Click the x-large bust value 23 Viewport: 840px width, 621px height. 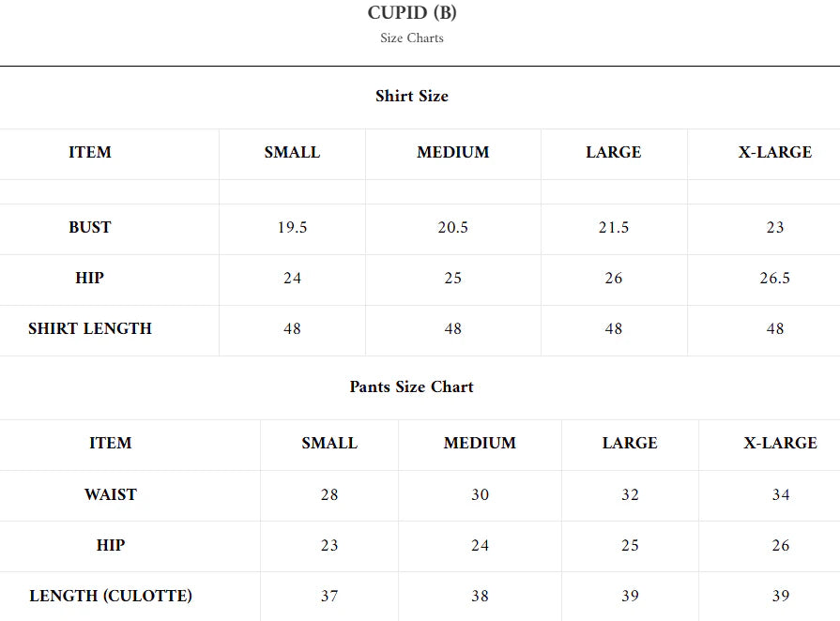(774, 227)
